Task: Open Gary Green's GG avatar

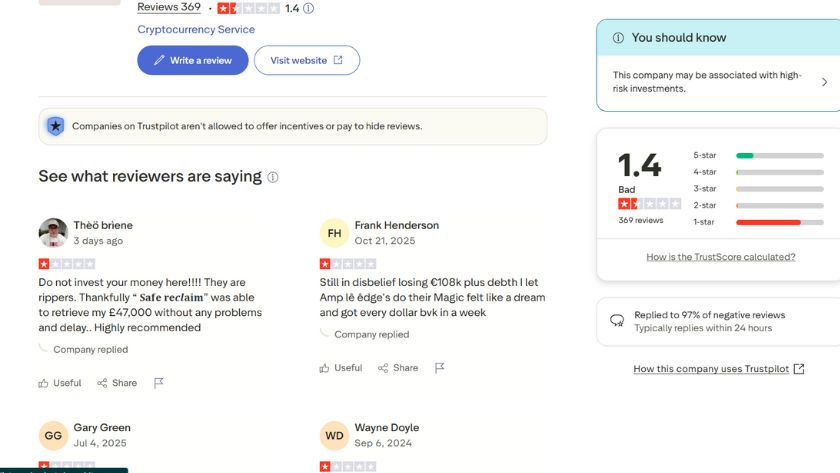Action: [x=53, y=436]
